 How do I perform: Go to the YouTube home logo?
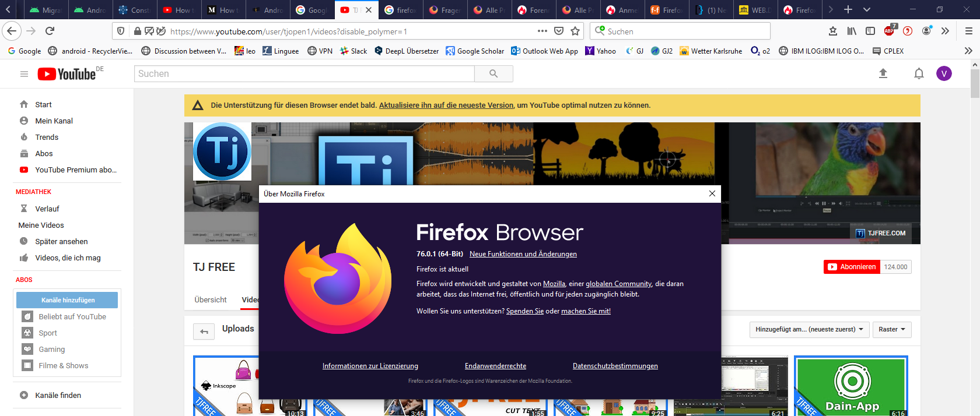click(67, 74)
